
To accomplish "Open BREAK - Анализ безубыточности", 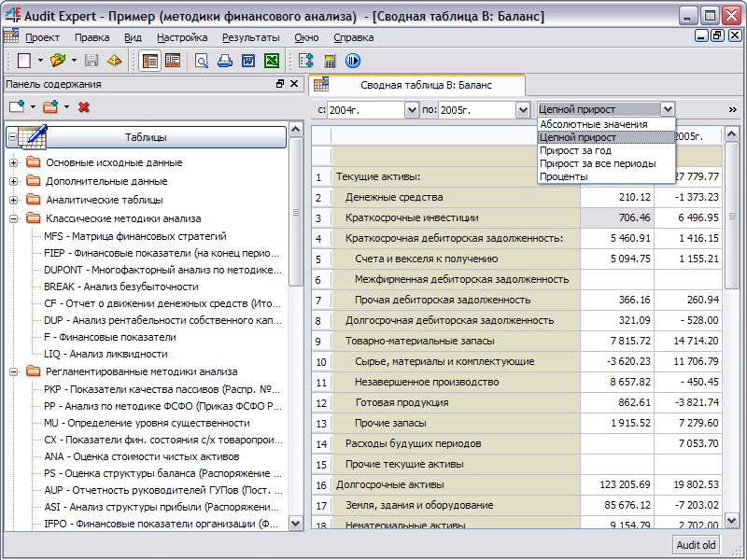I will (x=121, y=287).
